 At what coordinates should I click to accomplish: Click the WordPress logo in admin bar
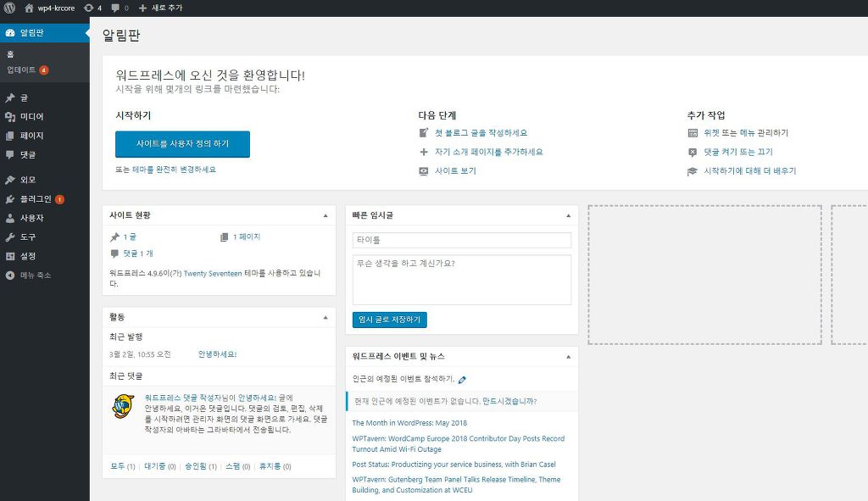[9, 8]
